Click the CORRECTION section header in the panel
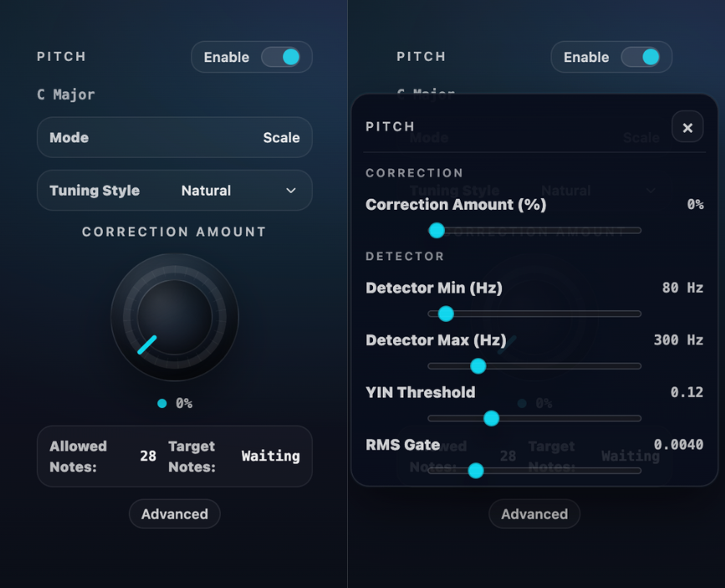Viewport: 725px width, 588px height. (415, 173)
